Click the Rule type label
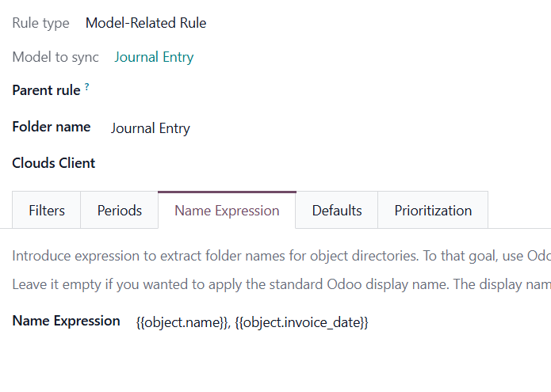551x392 pixels. (40, 24)
